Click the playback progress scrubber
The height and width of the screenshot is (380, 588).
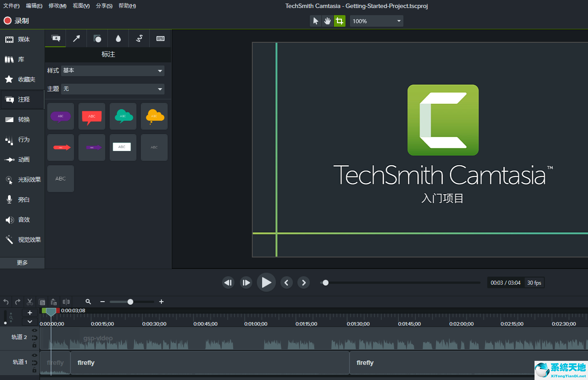(325, 282)
